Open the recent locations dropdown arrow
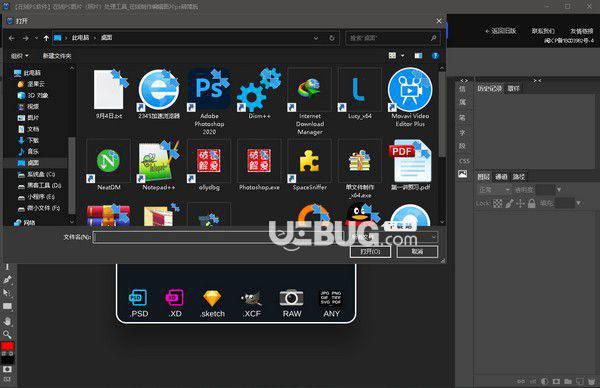The width and height of the screenshot is (600, 388). tap(36, 38)
